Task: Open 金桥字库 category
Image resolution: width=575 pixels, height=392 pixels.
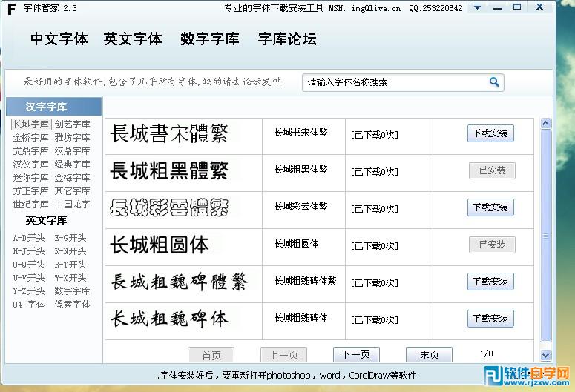Action: pos(31,137)
